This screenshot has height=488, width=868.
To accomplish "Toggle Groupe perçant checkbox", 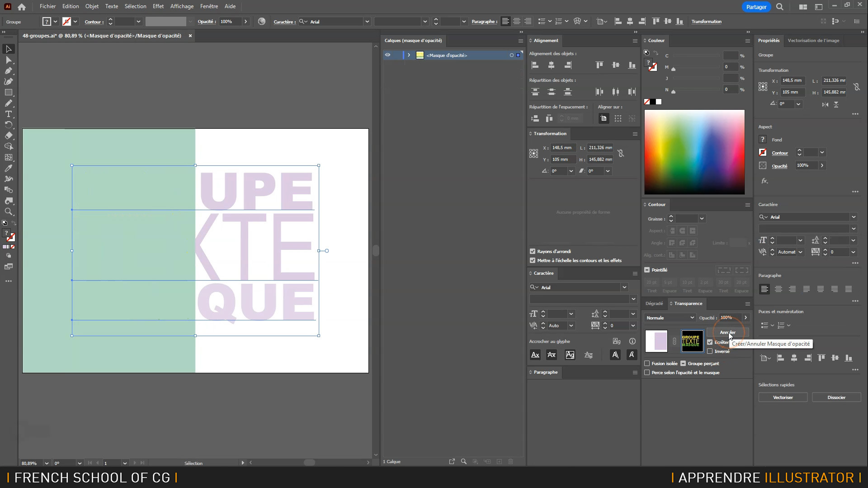I will 683,363.
